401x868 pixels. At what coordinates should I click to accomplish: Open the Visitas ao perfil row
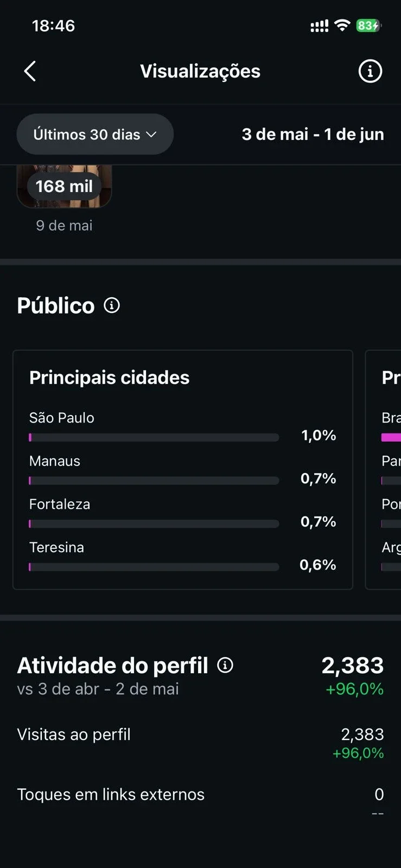[x=200, y=743]
